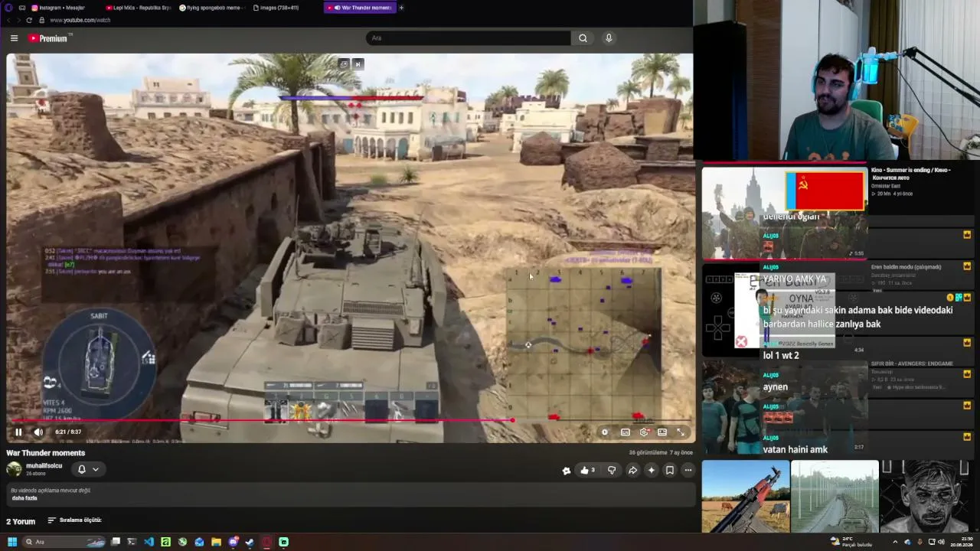
Task: Expand the description with 'daha fazla'
Action: click(x=24, y=498)
